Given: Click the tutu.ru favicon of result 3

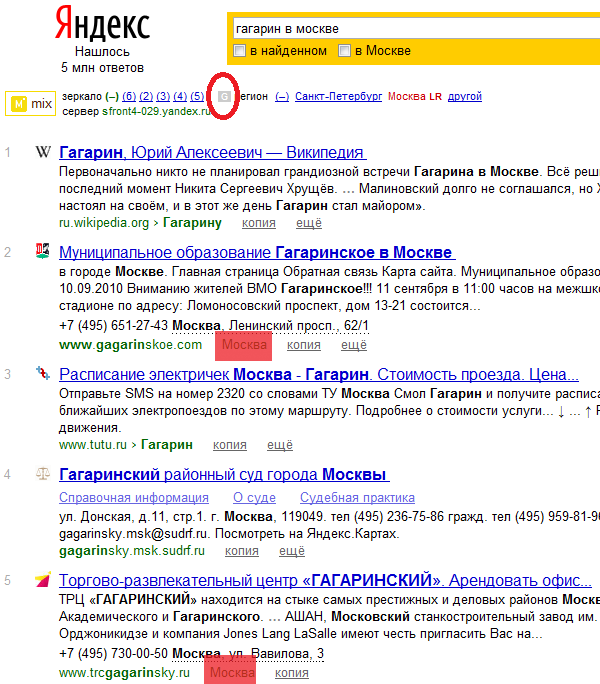Looking at the screenshot, I should (x=43, y=373).
